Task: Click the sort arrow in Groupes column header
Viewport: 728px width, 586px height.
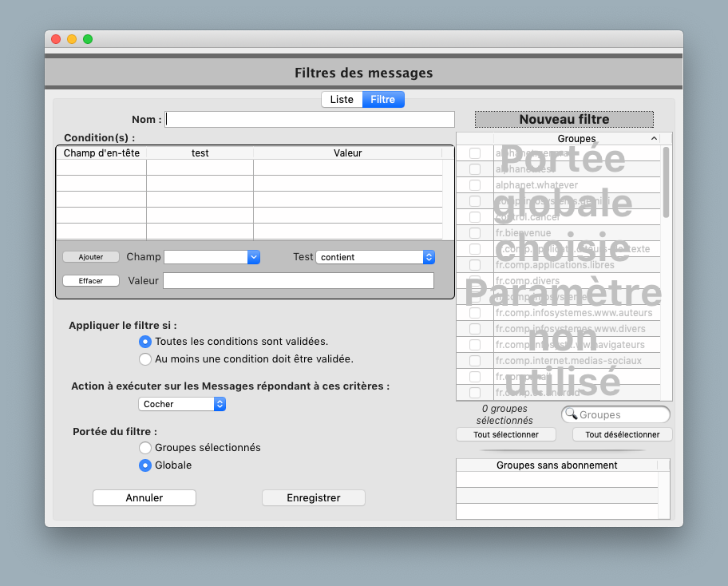Action: tap(654, 139)
